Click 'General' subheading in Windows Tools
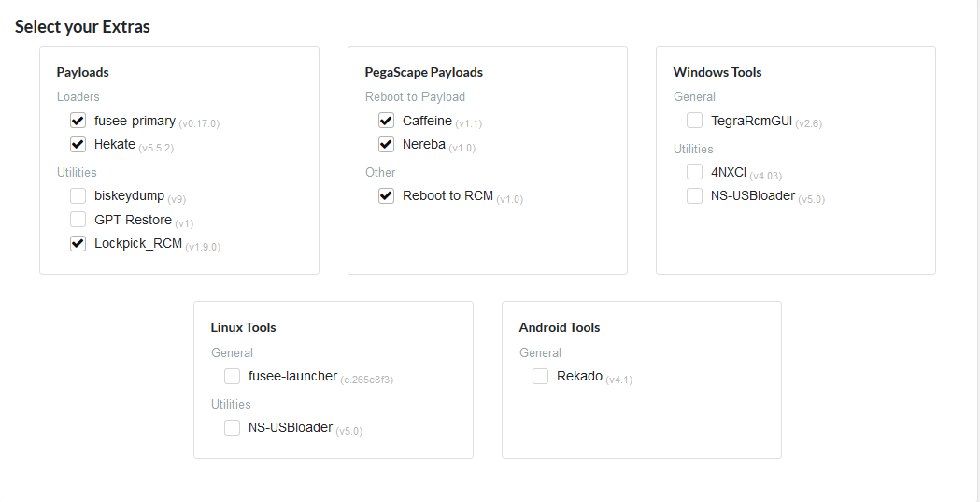This screenshot has width=980, height=502. coord(694,97)
